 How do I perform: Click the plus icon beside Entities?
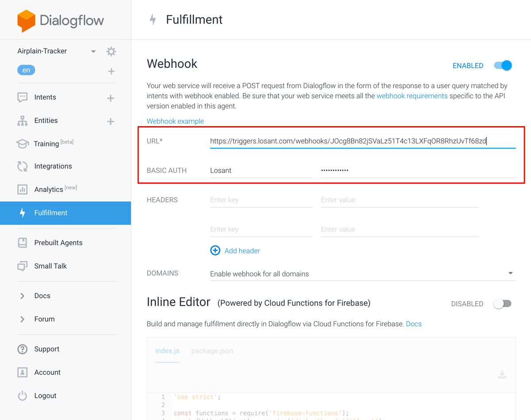click(x=111, y=121)
